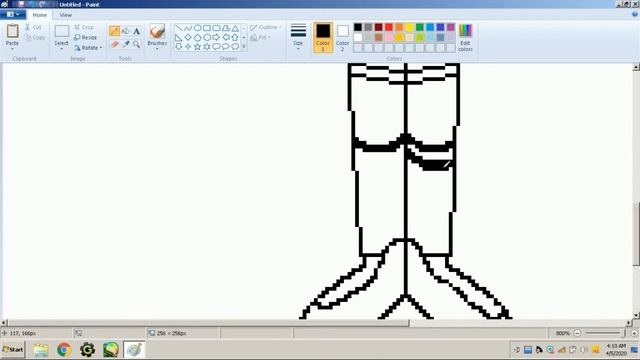Choose the Up arrow shape

tap(235, 38)
